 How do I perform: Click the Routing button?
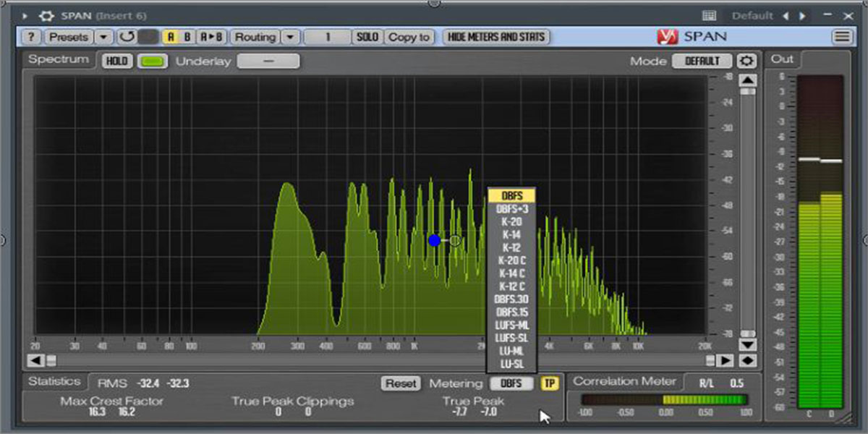255,37
